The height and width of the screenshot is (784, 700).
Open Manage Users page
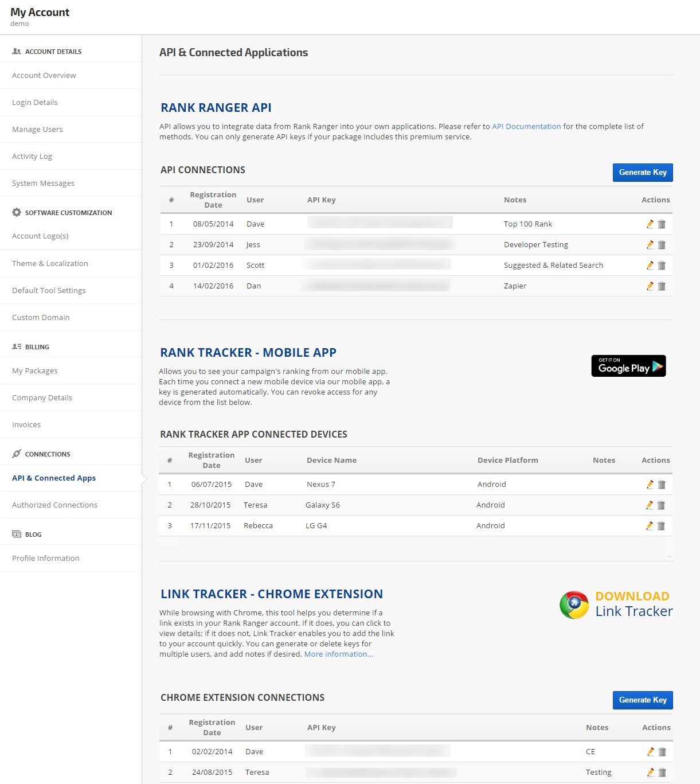point(37,130)
